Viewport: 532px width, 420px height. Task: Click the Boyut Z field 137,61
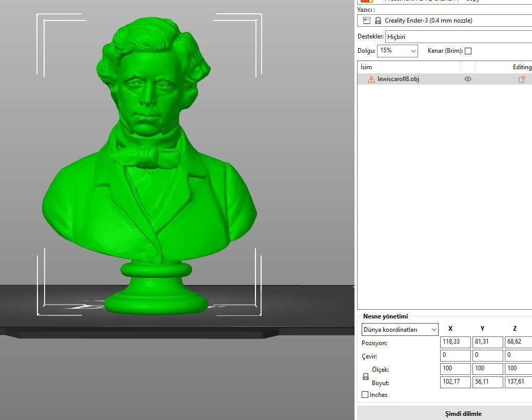coord(519,382)
